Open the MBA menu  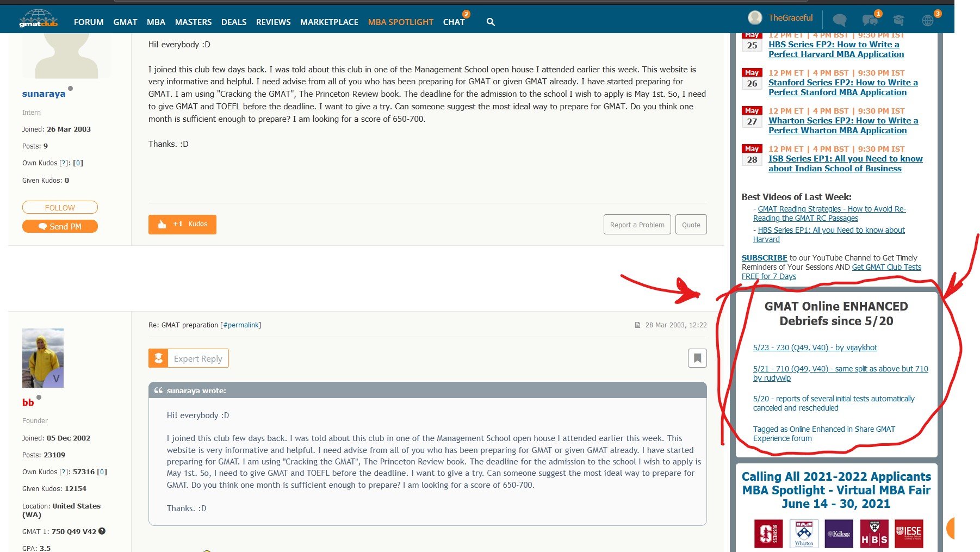tap(156, 22)
